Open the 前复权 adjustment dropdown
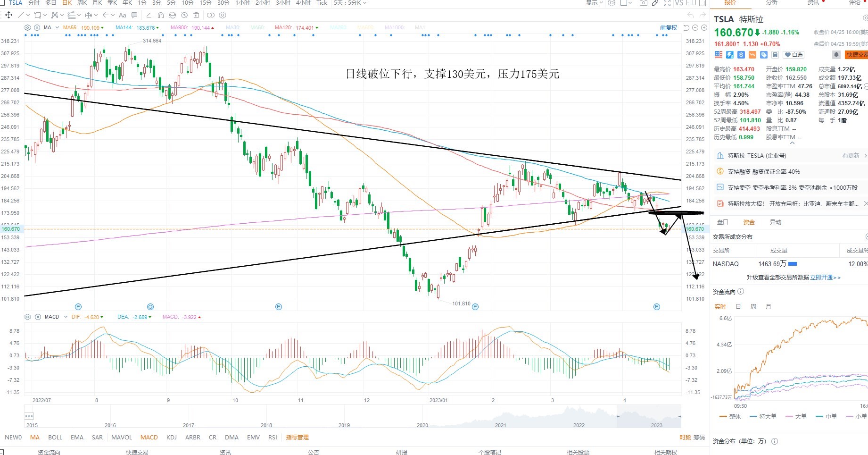Screen dimensions: 868x455 [x=668, y=28]
